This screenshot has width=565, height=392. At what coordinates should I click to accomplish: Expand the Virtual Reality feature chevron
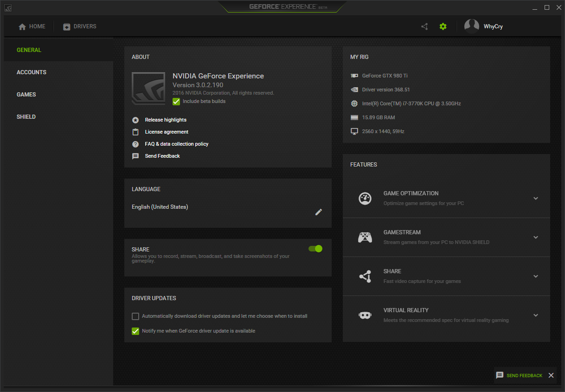tap(536, 315)
